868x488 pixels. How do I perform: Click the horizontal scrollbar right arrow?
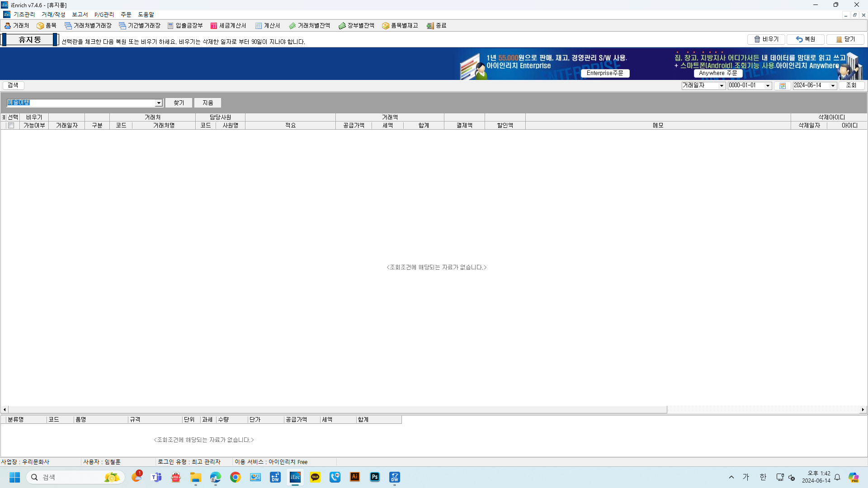click(863, 409)
